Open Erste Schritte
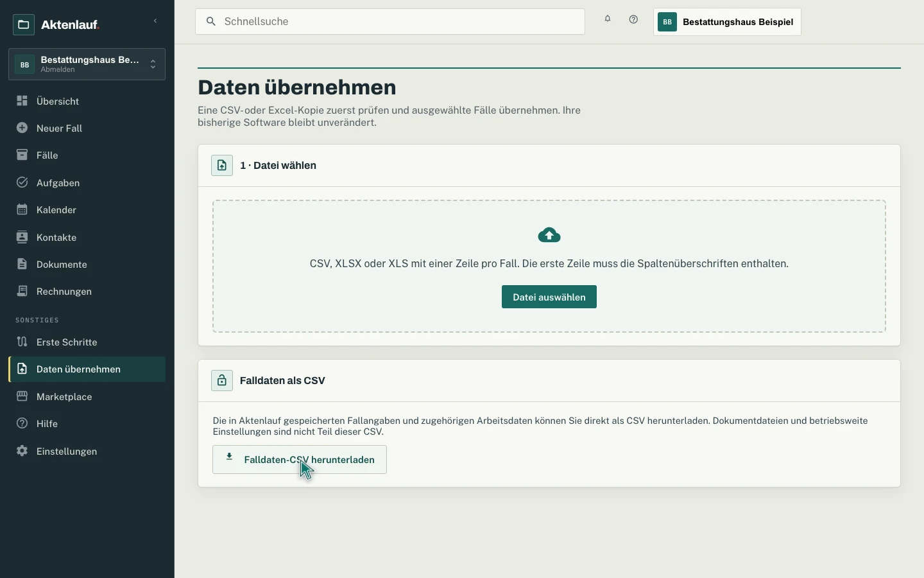 87,342
